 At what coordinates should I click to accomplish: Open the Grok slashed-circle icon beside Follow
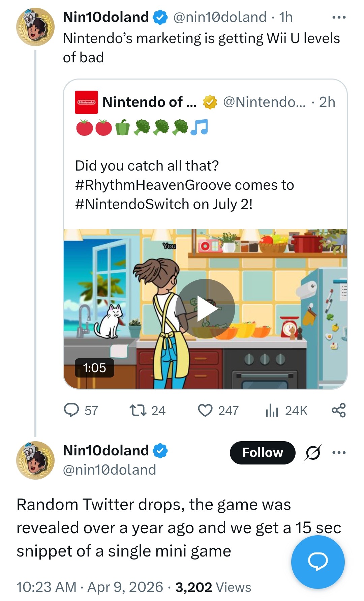[312, 452]
